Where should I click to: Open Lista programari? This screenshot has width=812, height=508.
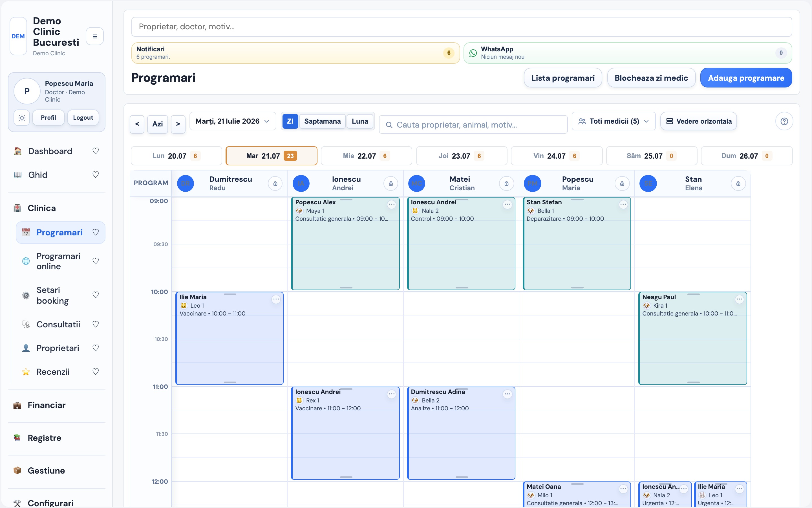(563, 78)
